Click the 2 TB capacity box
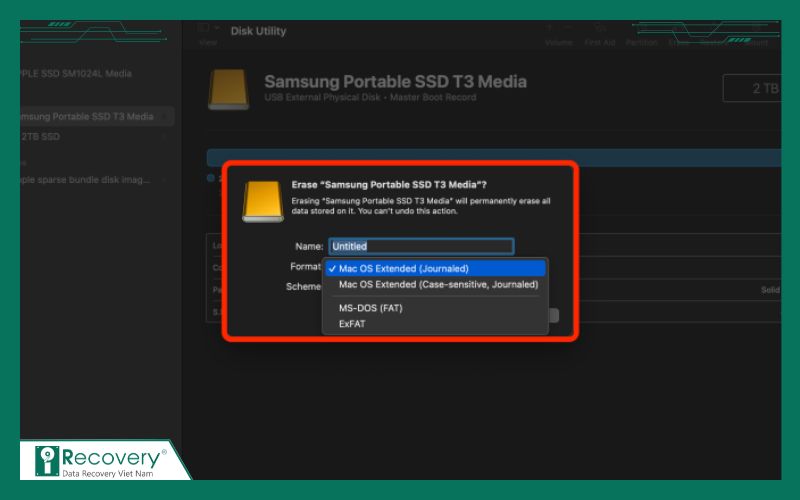This screenshot has width=800, height=500. pyautogui.click(x=750, y=88)
